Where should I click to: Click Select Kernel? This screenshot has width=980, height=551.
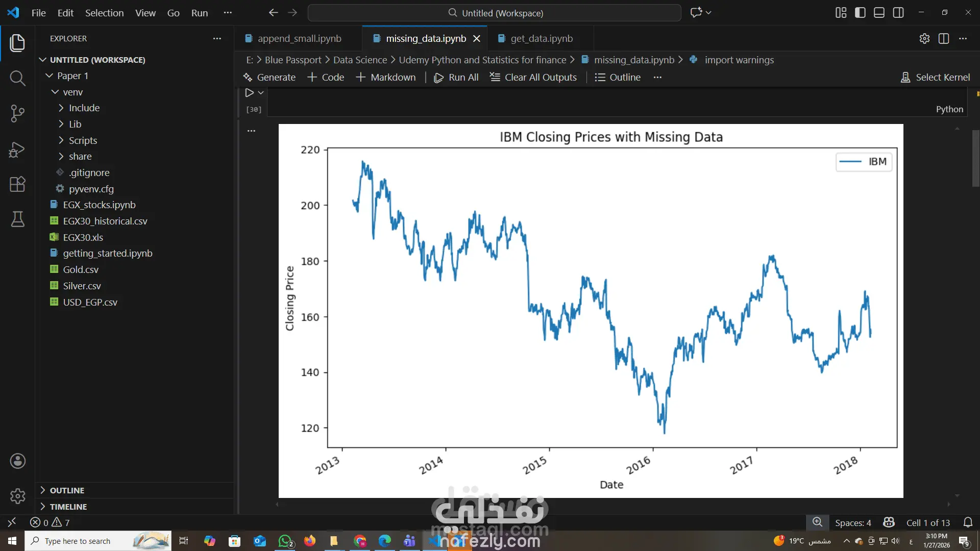coord(936,78)
